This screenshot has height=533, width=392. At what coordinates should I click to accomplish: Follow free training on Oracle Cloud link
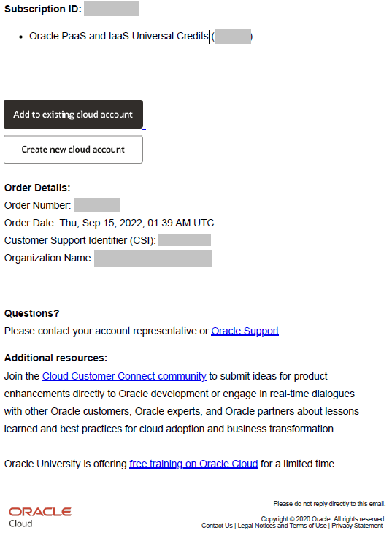pos(193,464)
